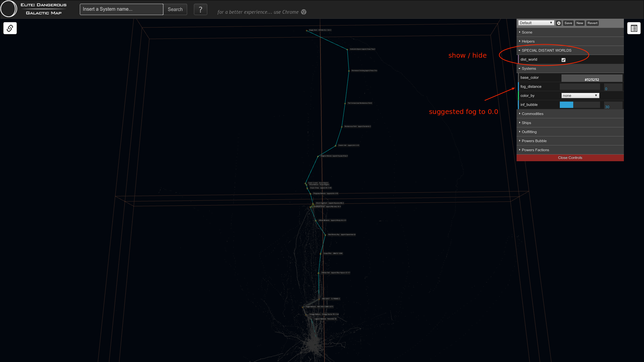Click the link icon button
The width and height of the screenshot is (644, 362).
coord(10,28)
